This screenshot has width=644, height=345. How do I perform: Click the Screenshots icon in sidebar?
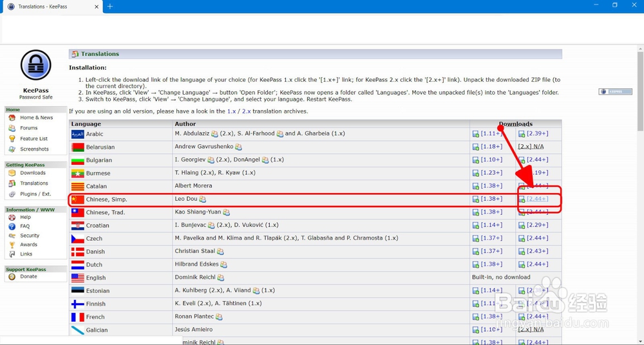click(x=12, y=149)
